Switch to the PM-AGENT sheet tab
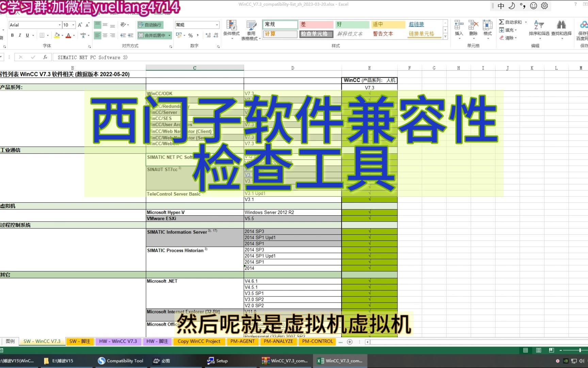The width and height of the screenshot is (588, 368). coord(243,341)
